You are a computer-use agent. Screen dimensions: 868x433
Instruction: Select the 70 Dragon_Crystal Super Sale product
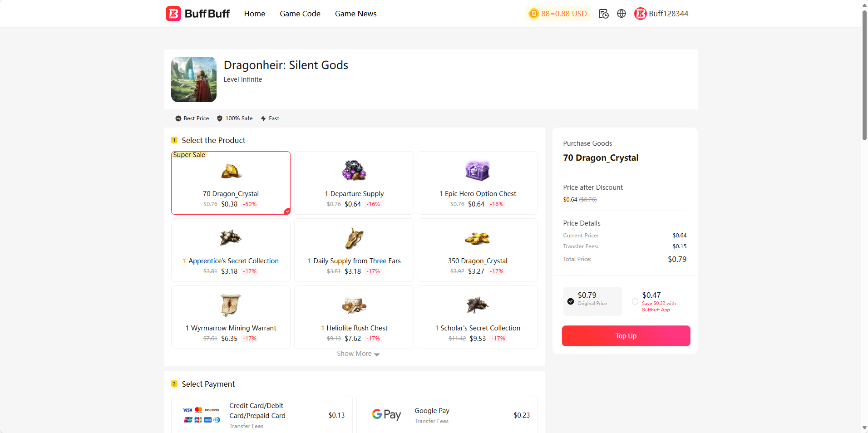(x=231, y=183)
